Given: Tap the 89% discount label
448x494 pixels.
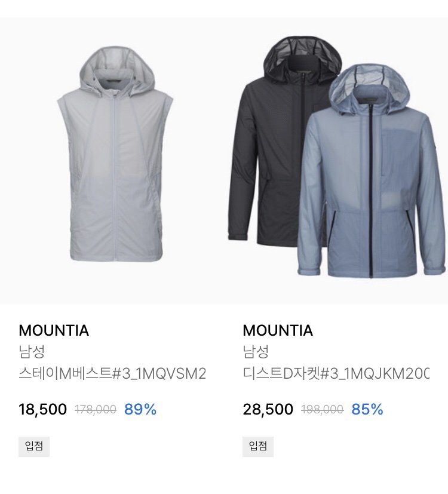Looking at the screenshot, I should (x=140, y=409).
